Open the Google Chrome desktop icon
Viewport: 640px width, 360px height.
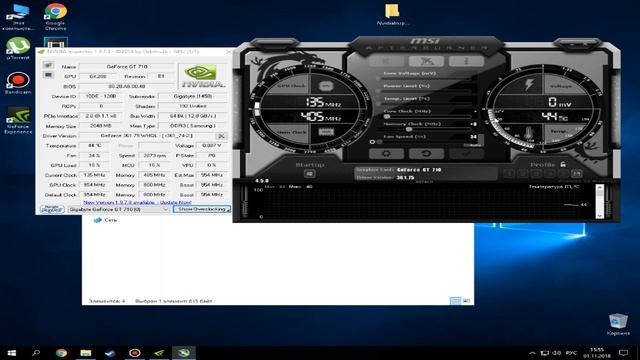56,17
